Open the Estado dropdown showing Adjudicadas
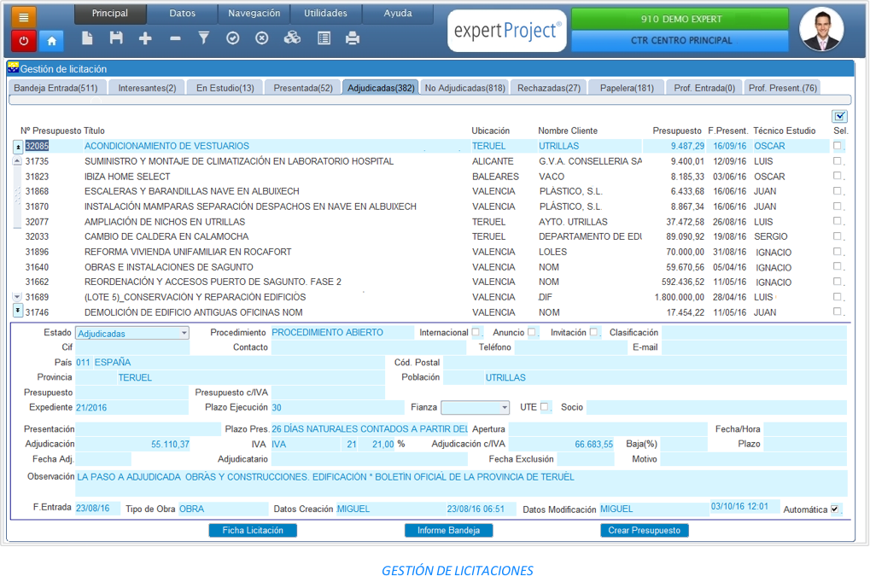The image size is (870, 588). coord(132,333)
